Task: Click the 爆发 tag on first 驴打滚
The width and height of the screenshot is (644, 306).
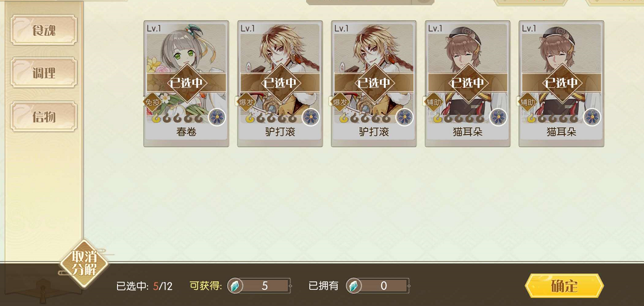Action: (x=245, y=102)
